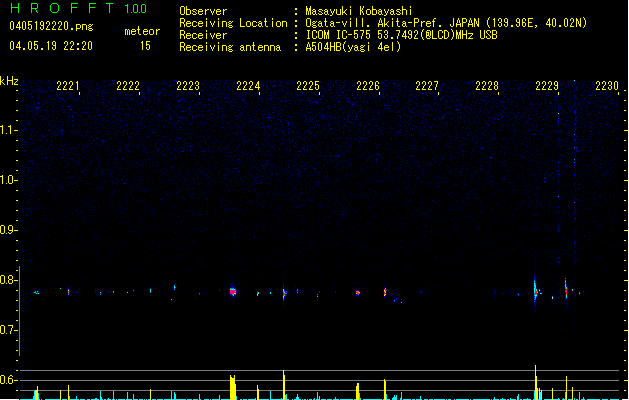The width and height of the screenshot is (629, 400).
Task: Click observer name Masayuki Kobayashi
Action: pyautogui.click(x=359, y=11)
